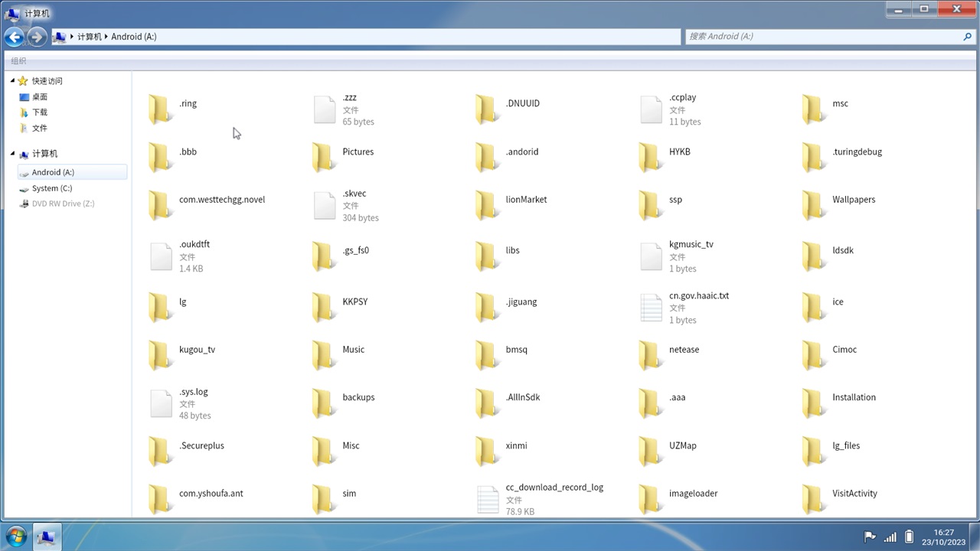Select the .sys.log file icon
This screenshot has height=551, width=980.
click(161, 403)
